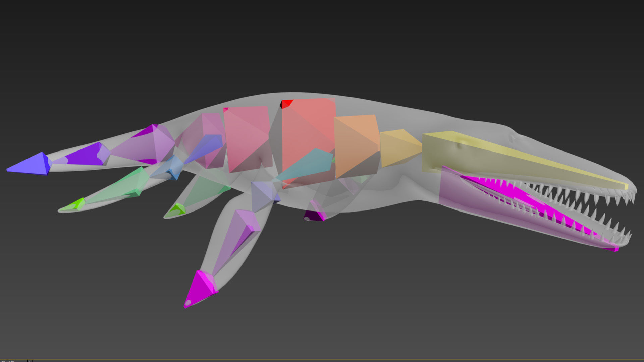Pick the teal bone across the chest
This screenshot has width=644, height=362.
coord(305,165)
